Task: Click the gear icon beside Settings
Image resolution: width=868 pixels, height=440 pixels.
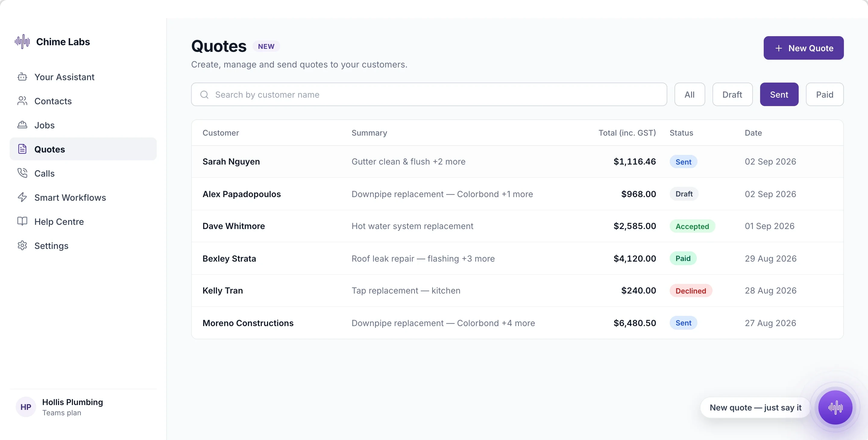Action: [x=22, y=246]
